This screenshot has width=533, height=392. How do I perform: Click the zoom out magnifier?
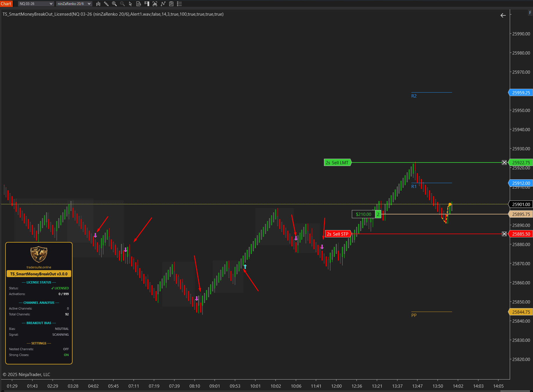pos(123,4)
